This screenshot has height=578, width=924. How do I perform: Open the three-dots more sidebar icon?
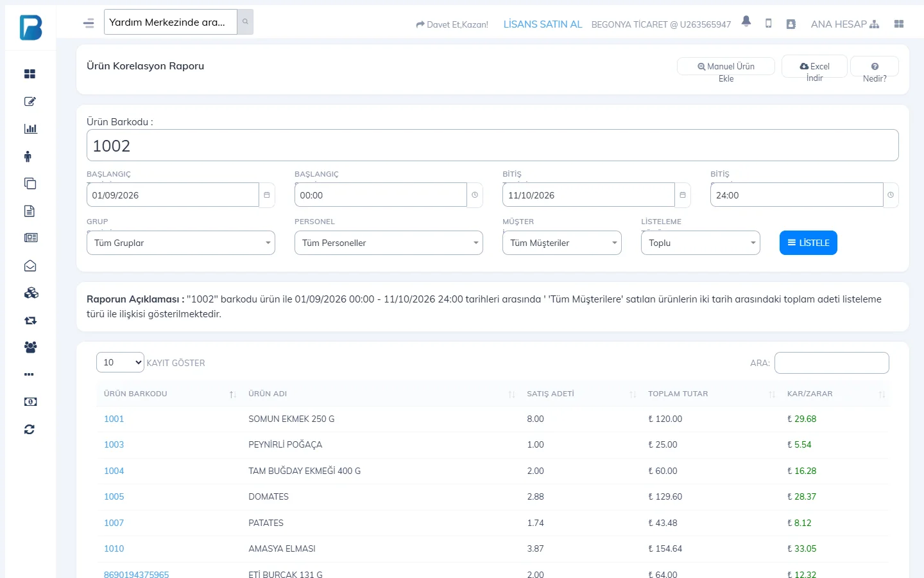29,374
